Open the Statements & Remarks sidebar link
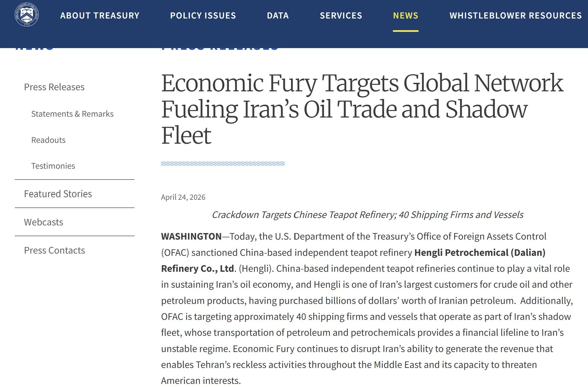Image resolution: width=588 pixels, height=387 pixels. (x=72, y=114)
